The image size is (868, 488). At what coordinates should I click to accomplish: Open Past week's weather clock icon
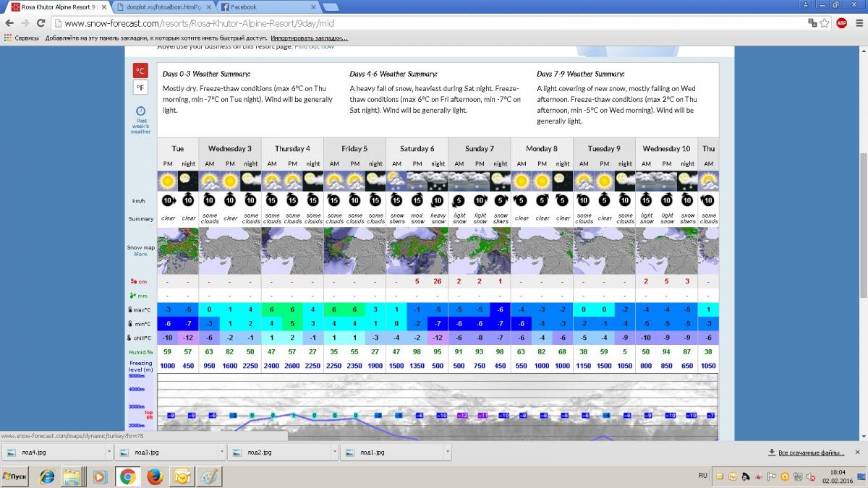(x=140, y=111)
